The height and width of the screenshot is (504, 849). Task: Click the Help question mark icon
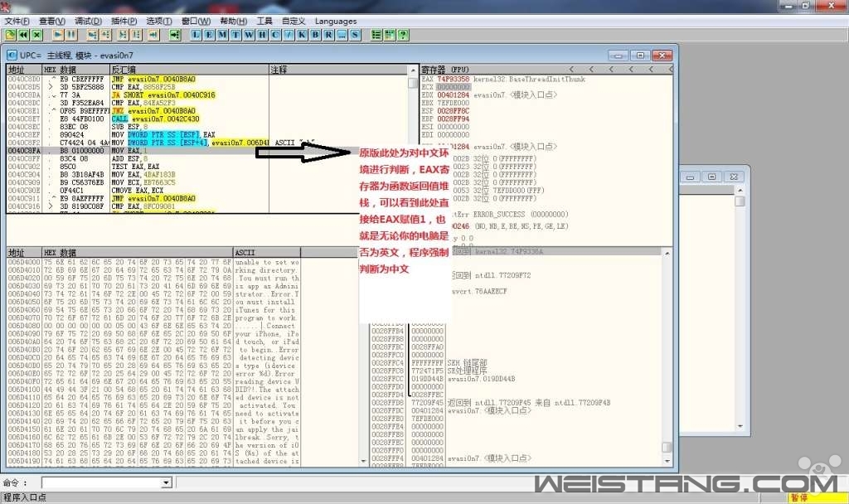[x=403, y=35]
